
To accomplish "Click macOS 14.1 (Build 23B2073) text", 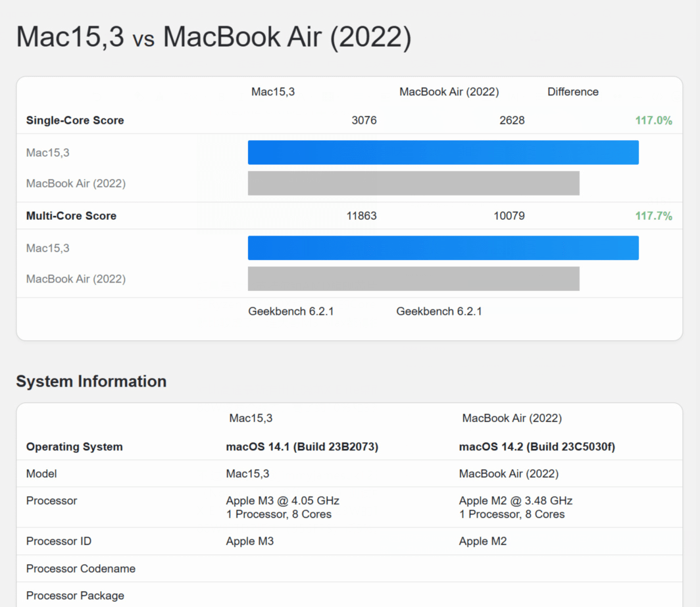I will 302,447.
